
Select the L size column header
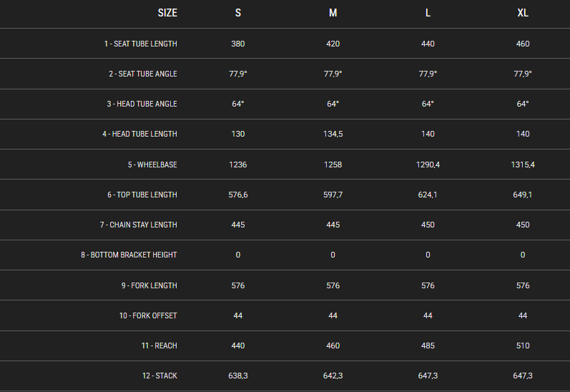point(428,13)
